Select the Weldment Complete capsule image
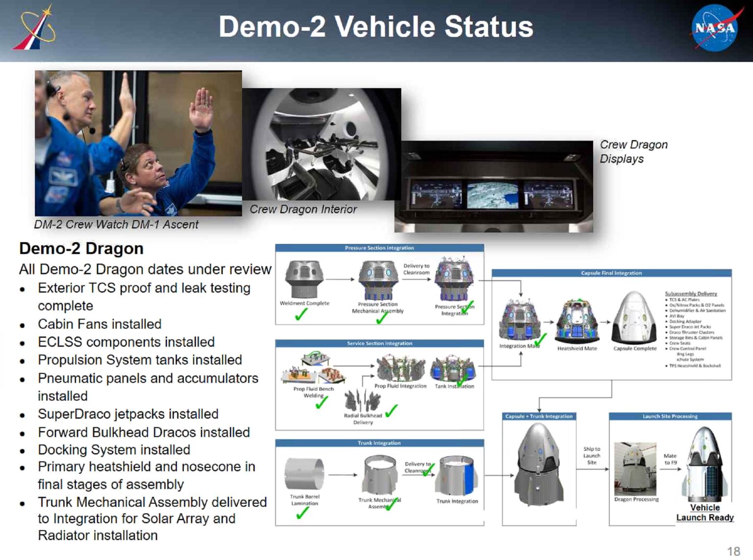 (304, 279)
